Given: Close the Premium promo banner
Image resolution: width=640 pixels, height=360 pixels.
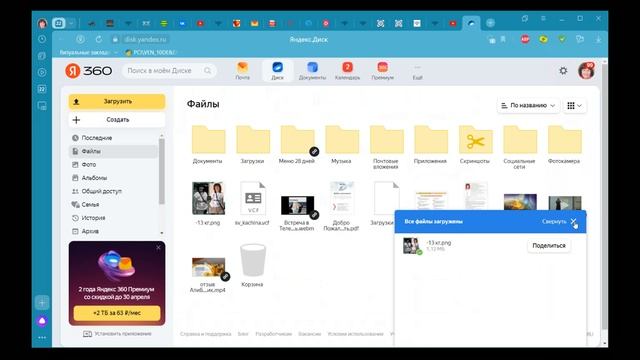Looking at the screenshot, I should tap(158, 248).
